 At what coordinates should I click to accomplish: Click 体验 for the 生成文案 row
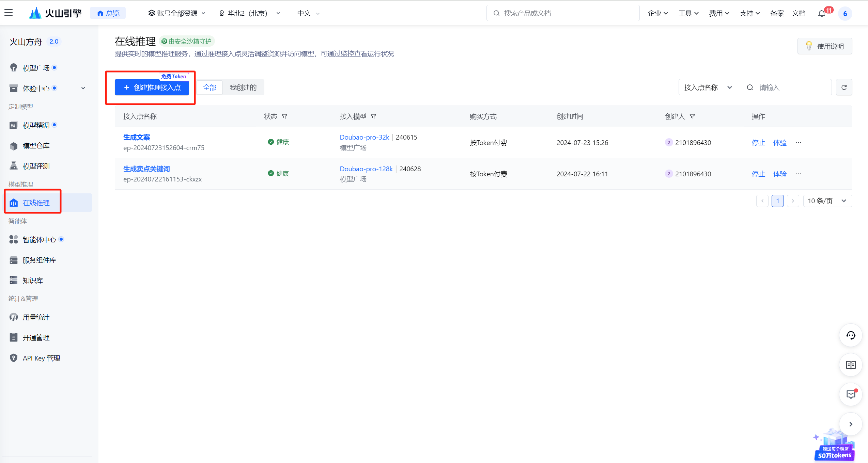(780, 143)
